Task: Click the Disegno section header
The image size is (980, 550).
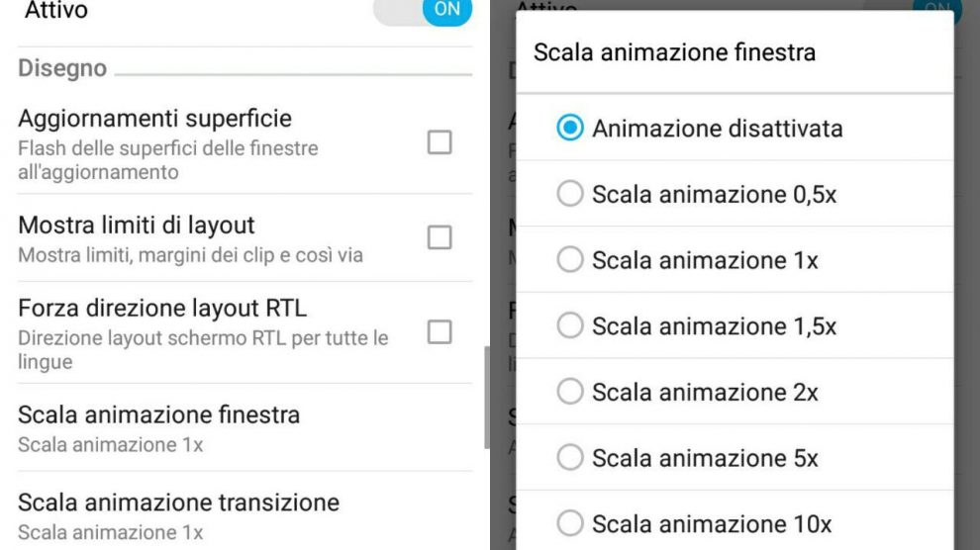Action: (x=62, y=68)
